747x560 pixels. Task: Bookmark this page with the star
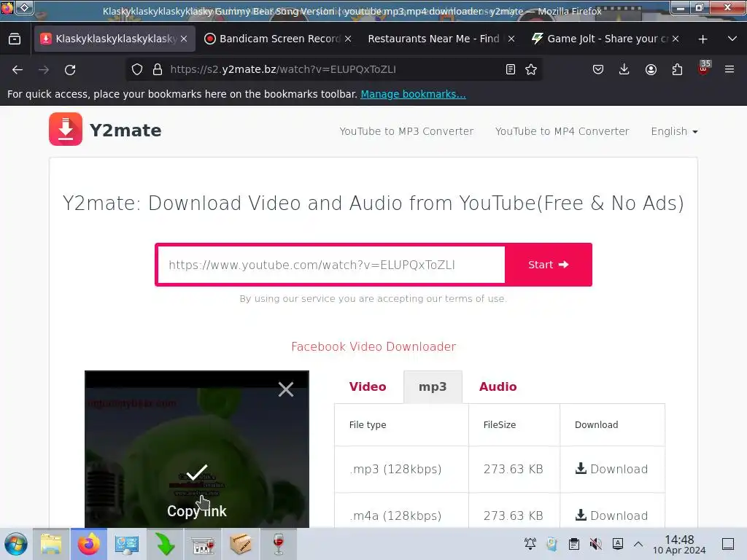[531, 69]
